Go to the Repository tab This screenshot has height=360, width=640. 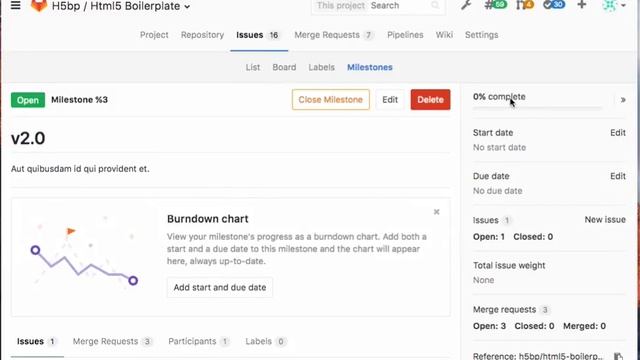tap(202, 35)
